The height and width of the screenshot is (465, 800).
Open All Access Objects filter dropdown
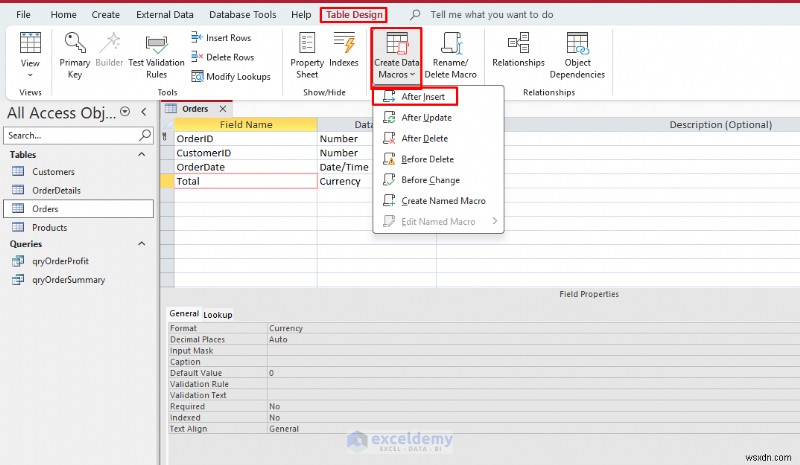coord(125,112)
